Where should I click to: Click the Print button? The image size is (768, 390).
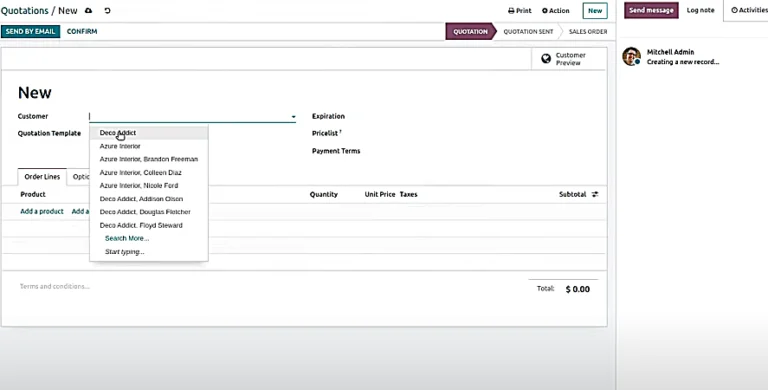520,10
